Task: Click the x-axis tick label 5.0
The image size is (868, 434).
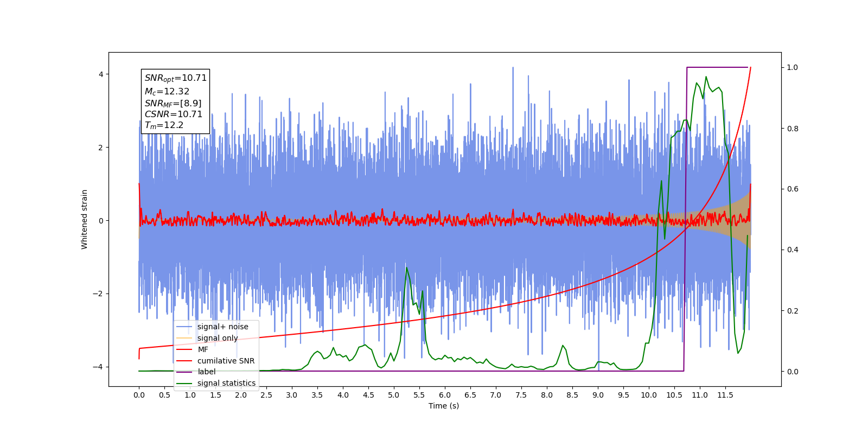Action: (394, 395)
